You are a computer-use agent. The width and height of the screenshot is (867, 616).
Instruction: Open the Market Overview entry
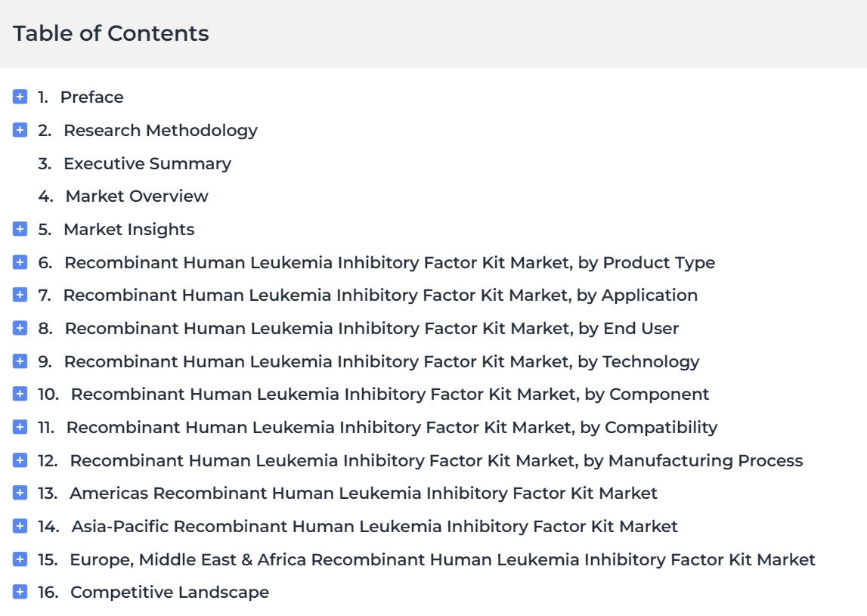137,197
